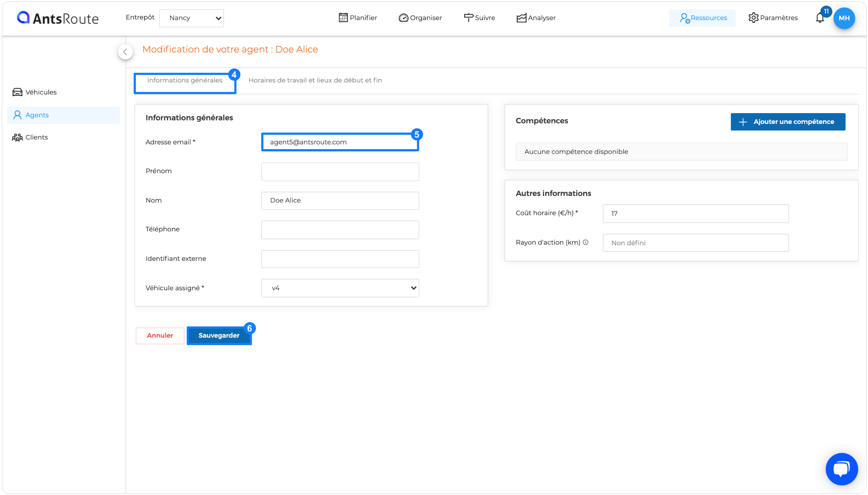Open the Entrepôt Nancy dropdown
Image resolution: width=868 pixels, height=495 pixels.
(x=191, y=18)
